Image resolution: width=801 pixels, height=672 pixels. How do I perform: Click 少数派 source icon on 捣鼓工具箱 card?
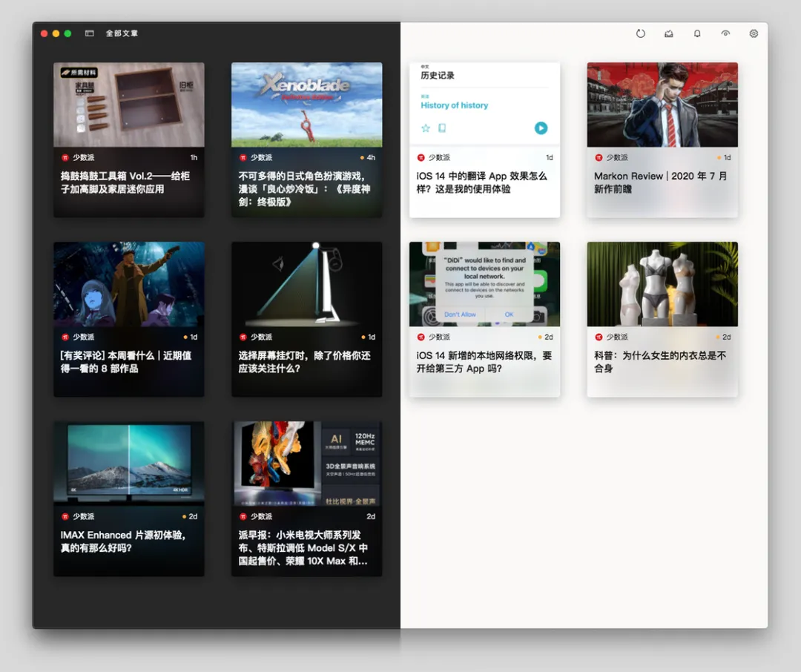(x=65, y=157)
